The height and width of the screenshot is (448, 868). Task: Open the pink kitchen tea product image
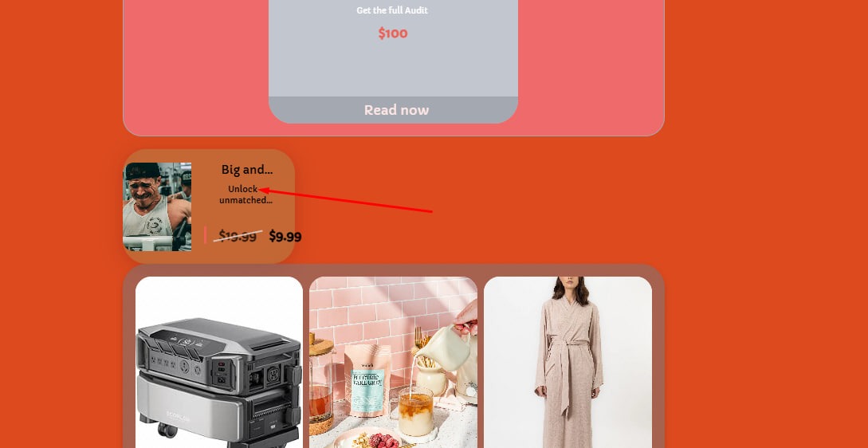[393, 362]
